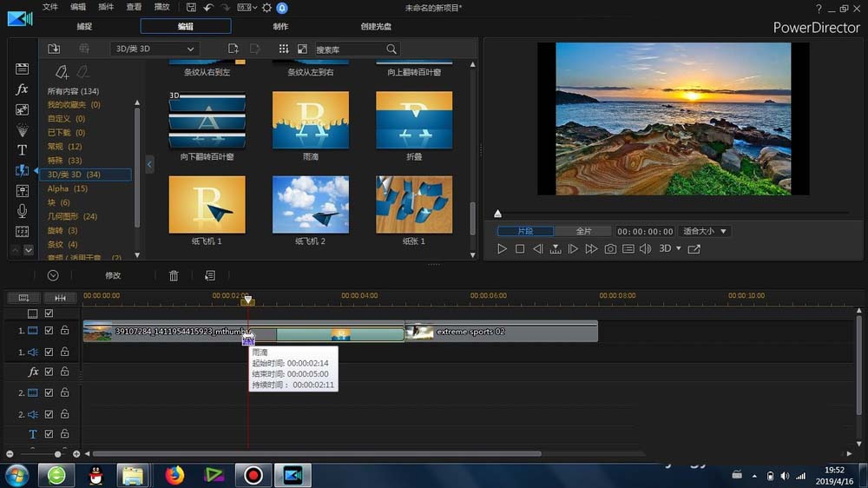Click the 修改 button above timeline
Screen dimensions: 868x488
pyautogui.click(x=113, y=275)
